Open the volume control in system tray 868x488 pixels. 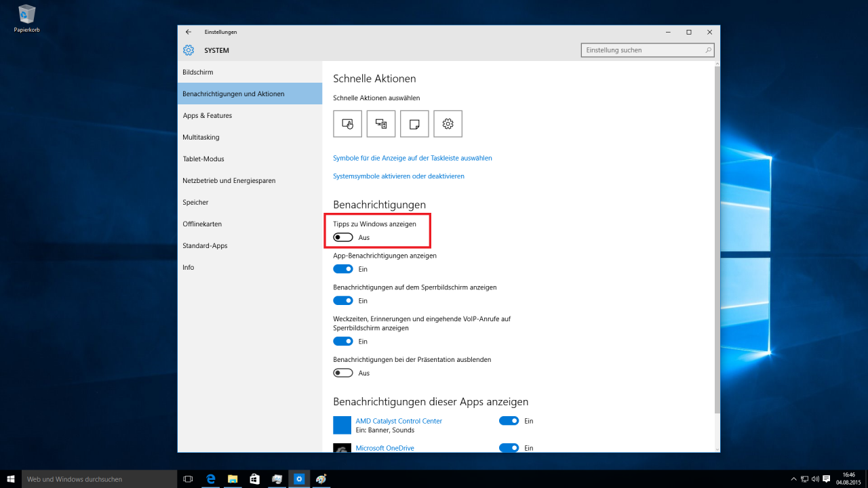[x=815, y=479]
